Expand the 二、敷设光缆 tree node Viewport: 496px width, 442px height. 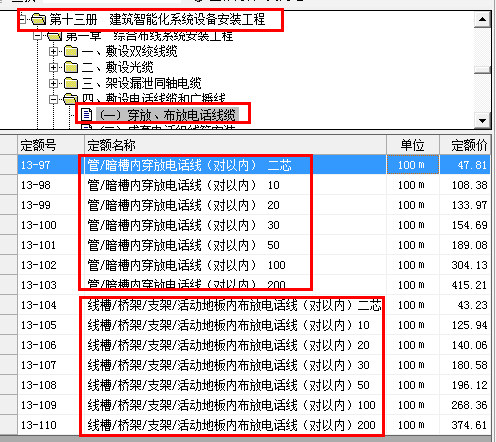53,67
